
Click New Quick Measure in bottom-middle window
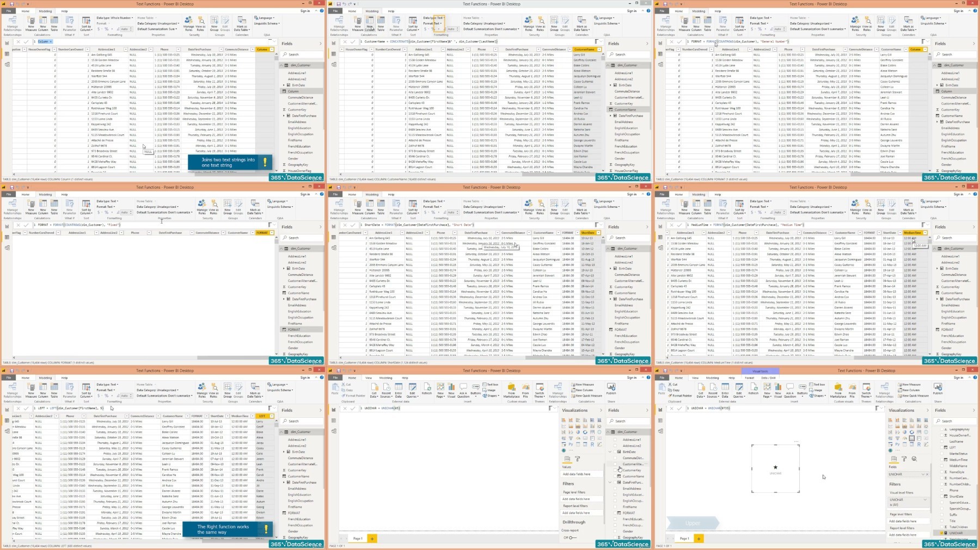586,395
